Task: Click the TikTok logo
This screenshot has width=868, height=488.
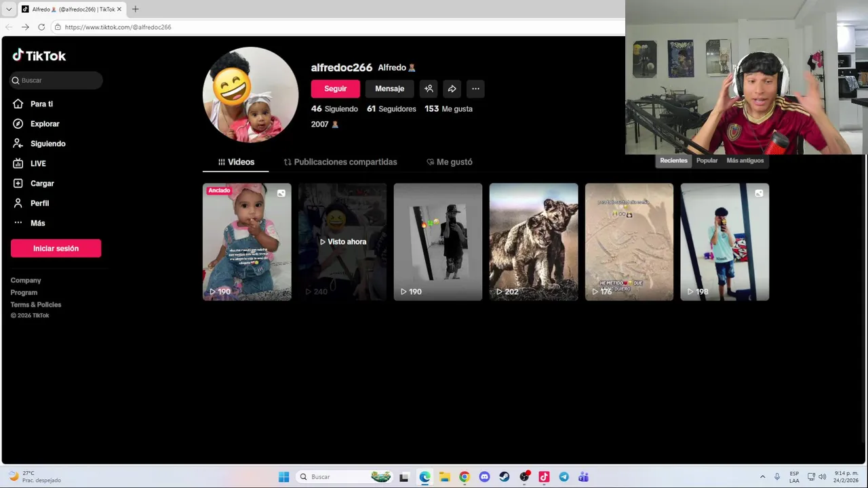Action: click(x=39, y=56)
